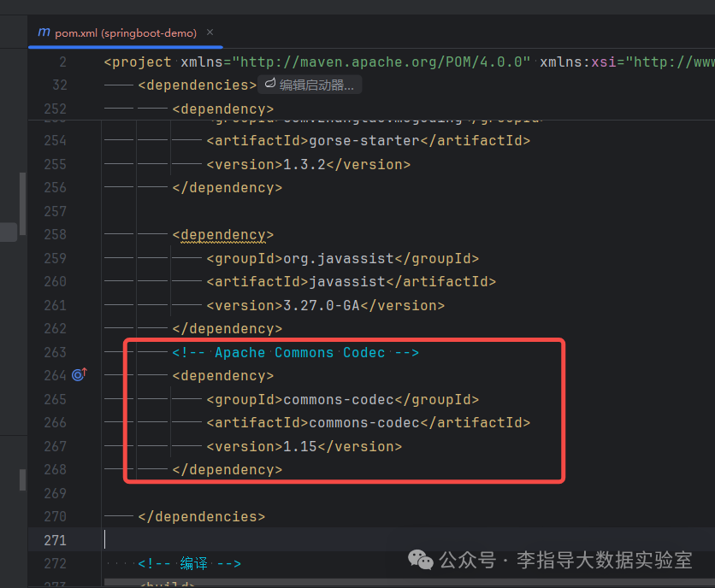Place cursor on empty line 257
Screen dimensions: 715x588
click(408, 211)
